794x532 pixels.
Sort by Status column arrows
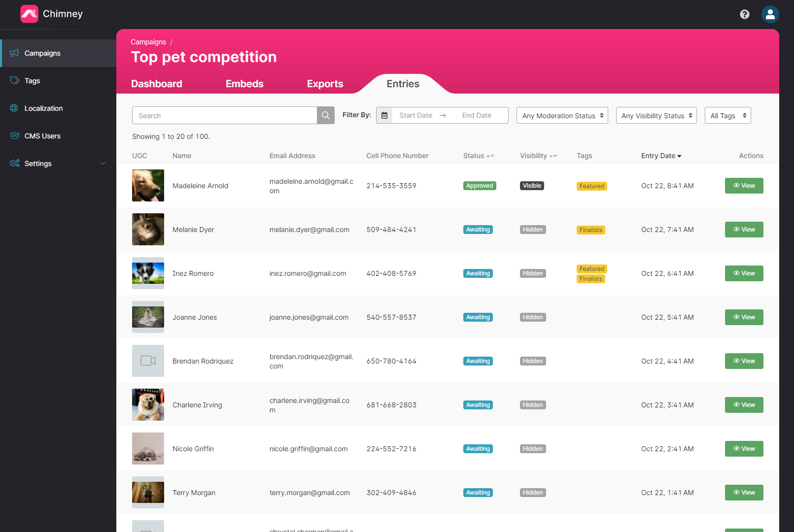(490, 156)
